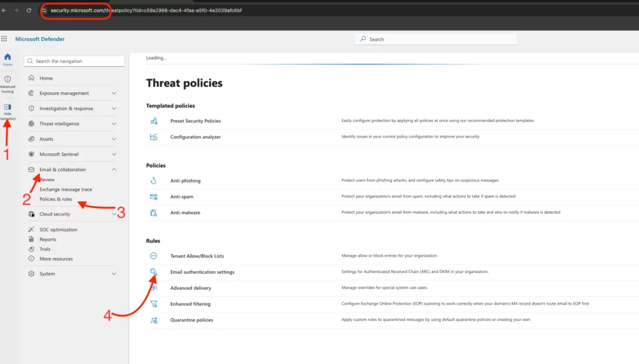
Task: Click the Reports icon in navigation
Action: tap(31, 239)
